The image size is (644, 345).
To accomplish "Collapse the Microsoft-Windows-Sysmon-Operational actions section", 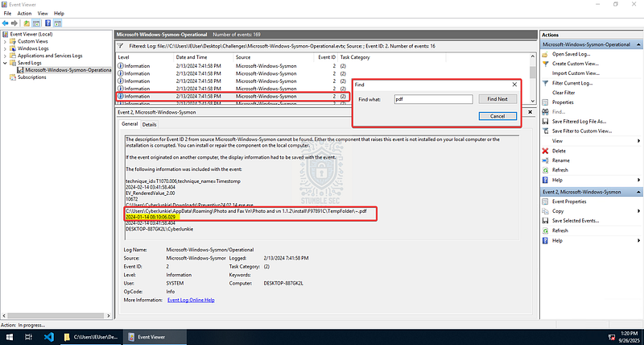I will tap(639, 44).
